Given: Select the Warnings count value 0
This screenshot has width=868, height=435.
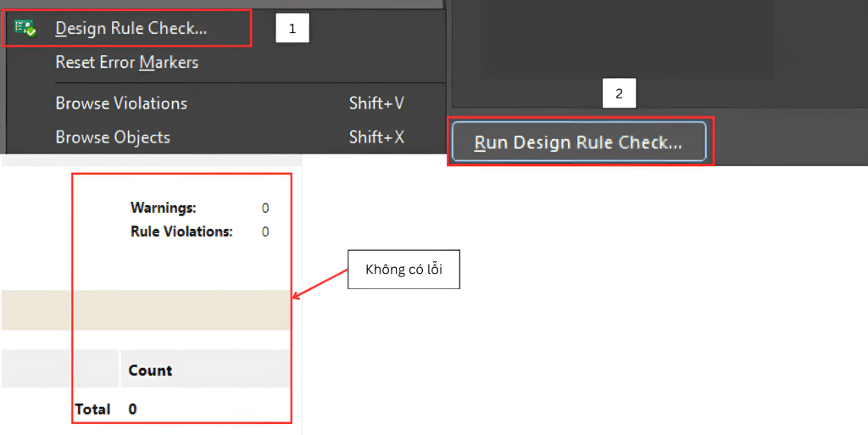Looking at the screenshot, I should tap(265, 208).
